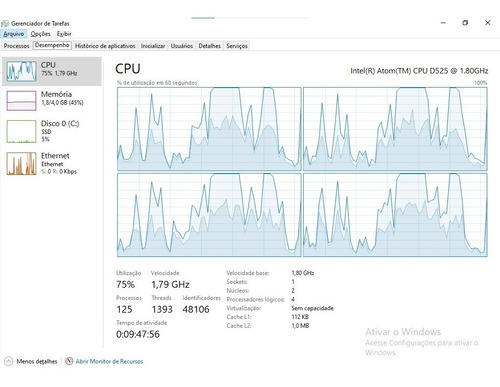The height and width of the screenshot is (387, 500).
Task: Select the CPU usage thumbnail graph
Action: pyautogui.click(x=21, y=71)
